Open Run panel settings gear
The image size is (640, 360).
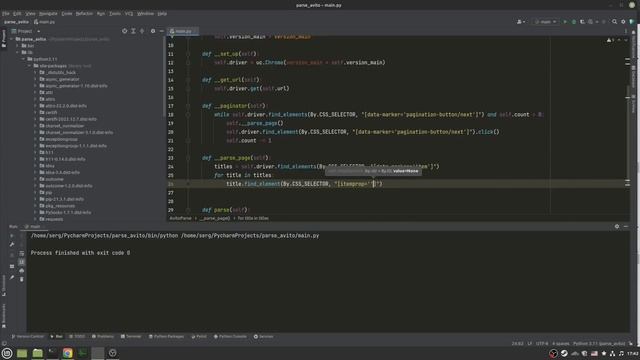click(617, 227)
